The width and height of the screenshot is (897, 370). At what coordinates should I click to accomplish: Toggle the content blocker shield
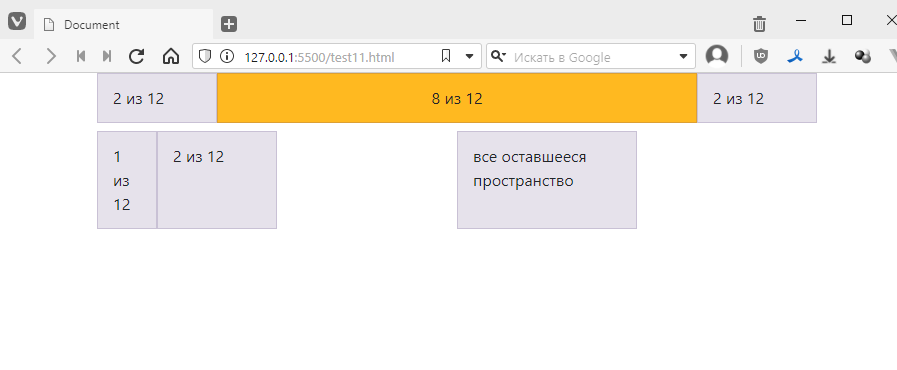click(205, 56)
